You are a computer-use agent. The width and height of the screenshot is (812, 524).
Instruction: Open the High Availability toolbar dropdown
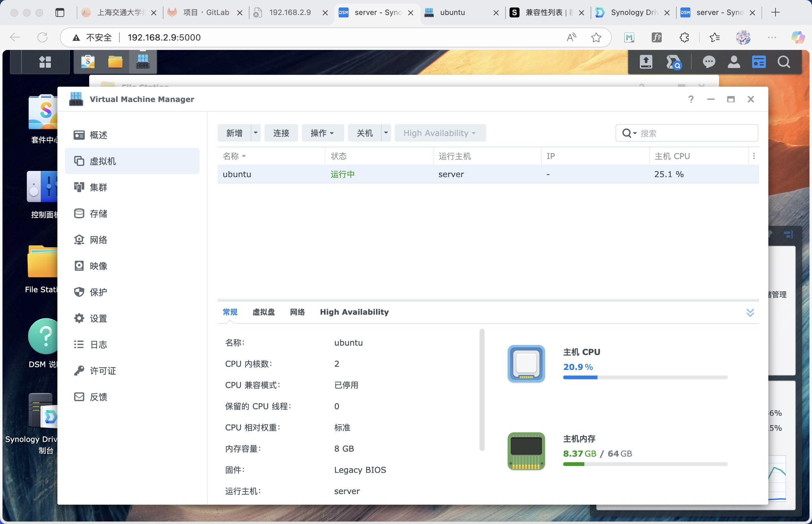click(x=440, y=133)
